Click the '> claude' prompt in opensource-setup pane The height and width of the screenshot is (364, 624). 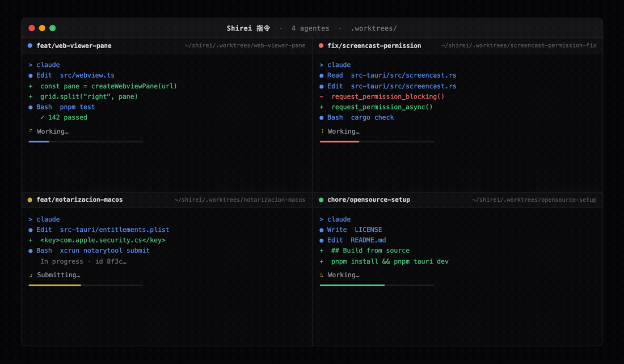(335, 219)
